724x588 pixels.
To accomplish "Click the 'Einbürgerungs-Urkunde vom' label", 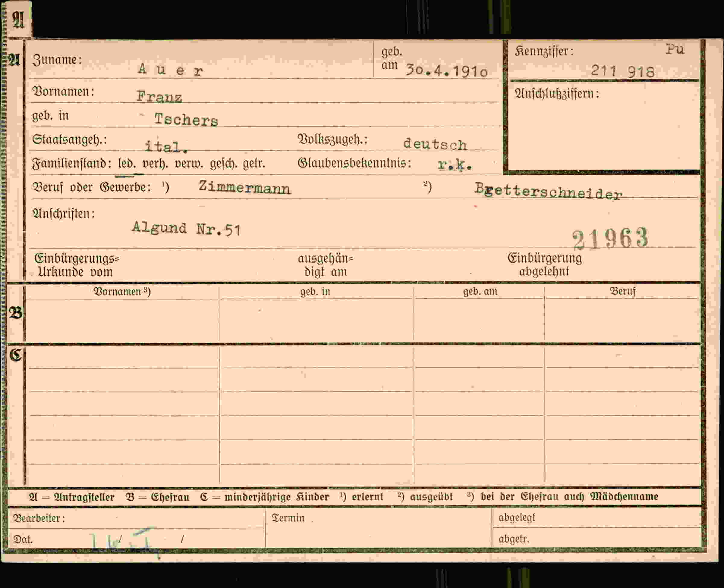I will point(77,265).
